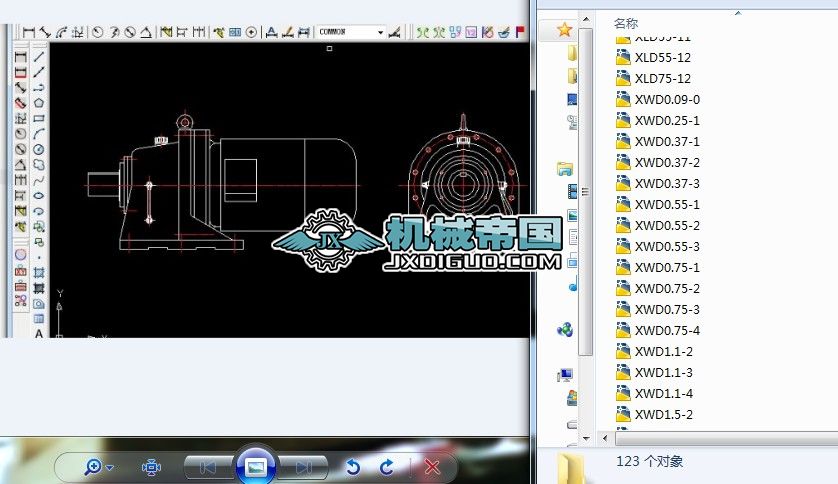Open the zoom magnifier in photo viewer

94,467
